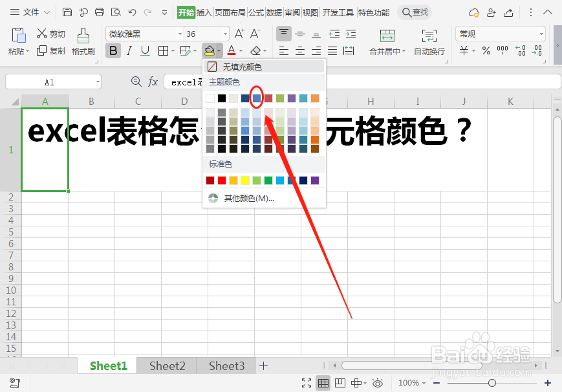562x392 pixels.
Task: Click the share export icon
Action: pyautogui.click(x=508, y=13)
